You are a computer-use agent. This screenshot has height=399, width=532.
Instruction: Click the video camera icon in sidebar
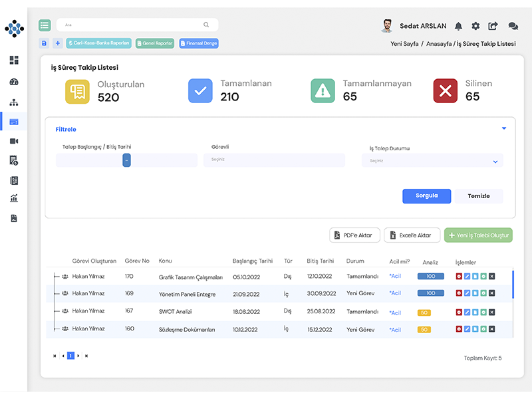tap(14, 141)
